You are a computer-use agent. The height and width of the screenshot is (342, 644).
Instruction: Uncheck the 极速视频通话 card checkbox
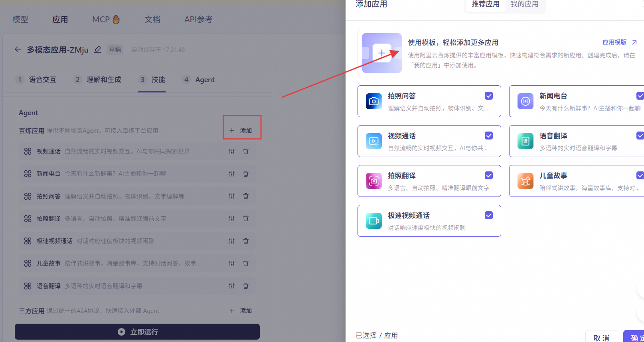pyautogui.click(x=489, y=215)
